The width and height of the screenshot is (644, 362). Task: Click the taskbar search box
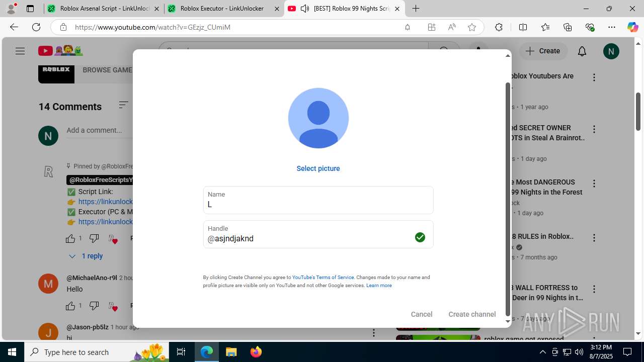[x=98, y=352]
